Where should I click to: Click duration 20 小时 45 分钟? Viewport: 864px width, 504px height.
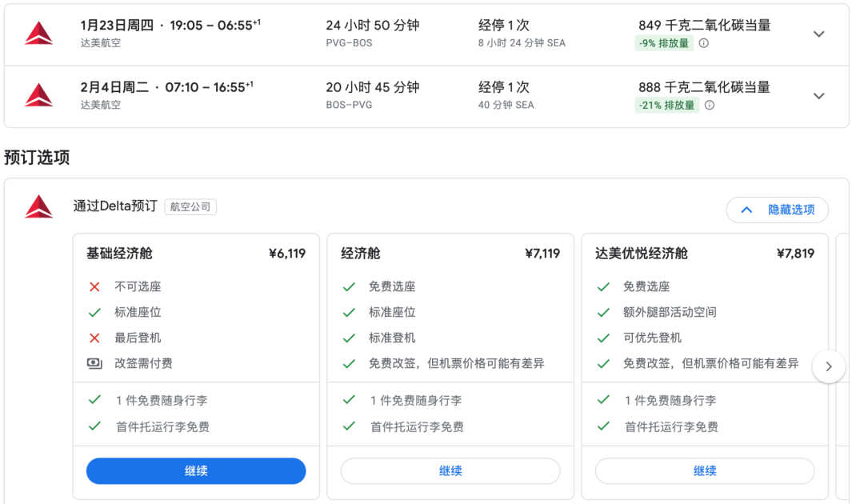point(373,87)
